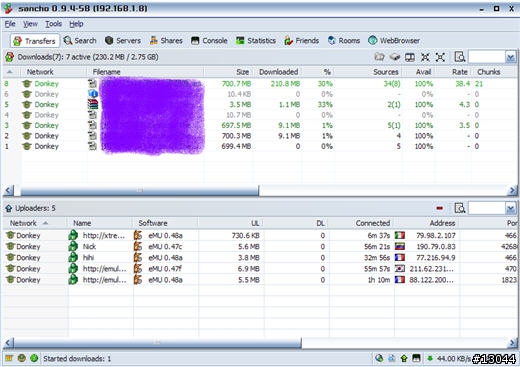This screenshot has width=520, height=367.
Task: Open the WebBrowser tab
Action: point(394,41)
